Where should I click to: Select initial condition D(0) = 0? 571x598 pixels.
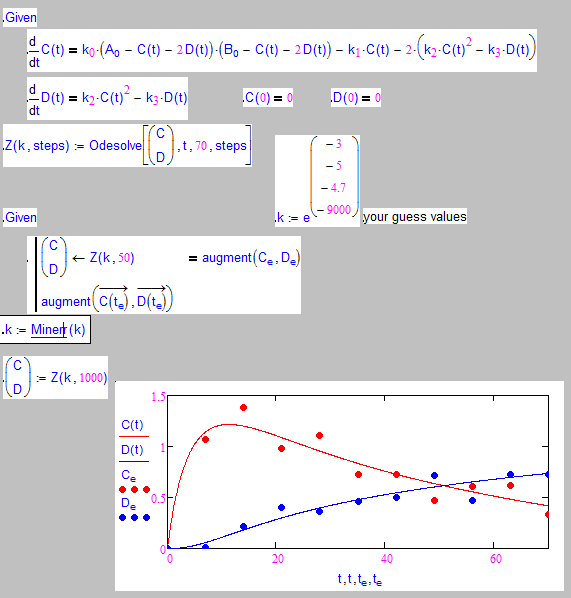355,98
